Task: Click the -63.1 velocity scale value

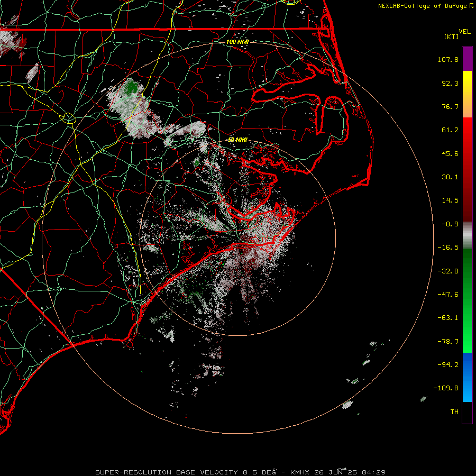Action: [x=448, y=318]
